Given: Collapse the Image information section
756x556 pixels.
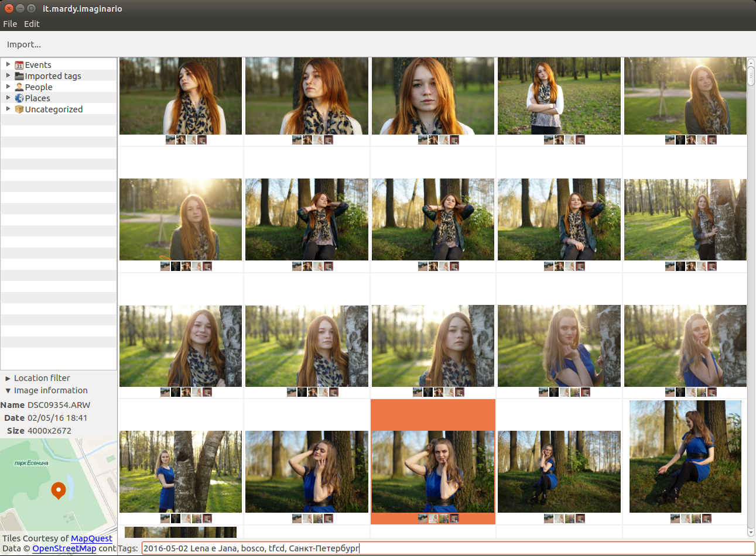Looking at the screenshot, I should tap(8, 391).
